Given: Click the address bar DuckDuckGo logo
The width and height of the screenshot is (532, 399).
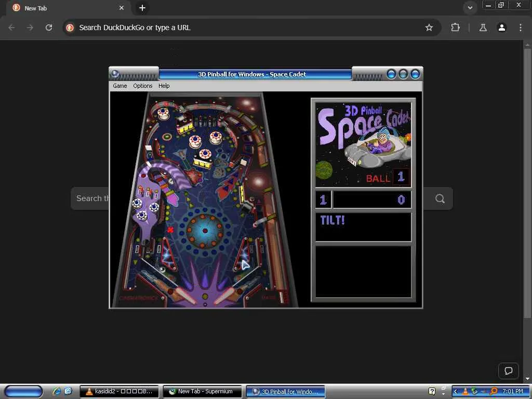Looking at the screenshot, I should [70, 28].
